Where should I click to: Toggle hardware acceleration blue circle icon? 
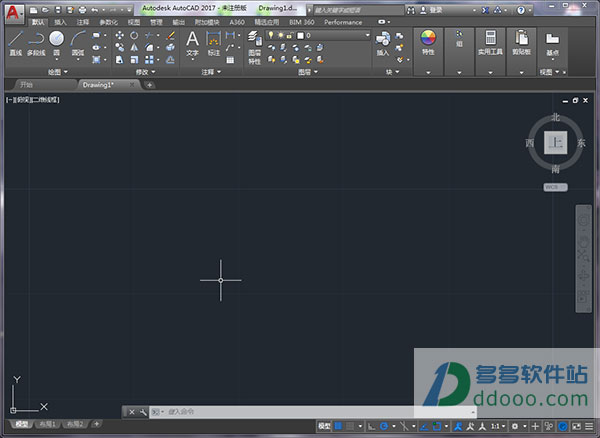(x=563, y=426)
